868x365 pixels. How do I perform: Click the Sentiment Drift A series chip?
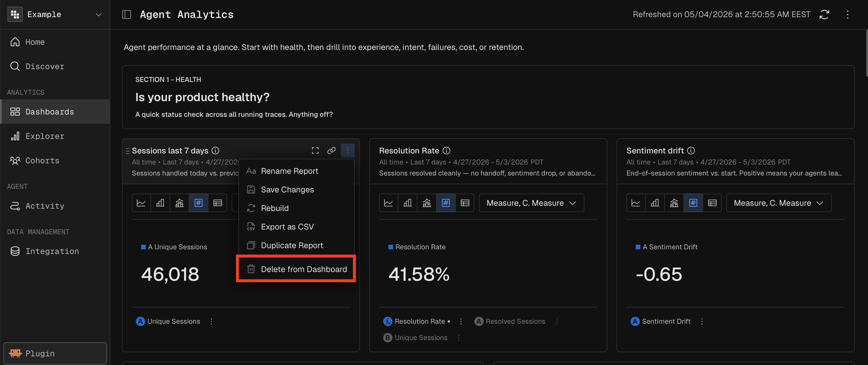660,321
